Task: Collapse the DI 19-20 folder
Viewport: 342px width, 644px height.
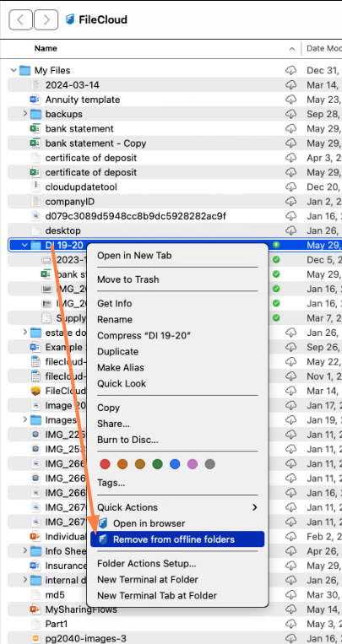Action: (x=24, y=246)
